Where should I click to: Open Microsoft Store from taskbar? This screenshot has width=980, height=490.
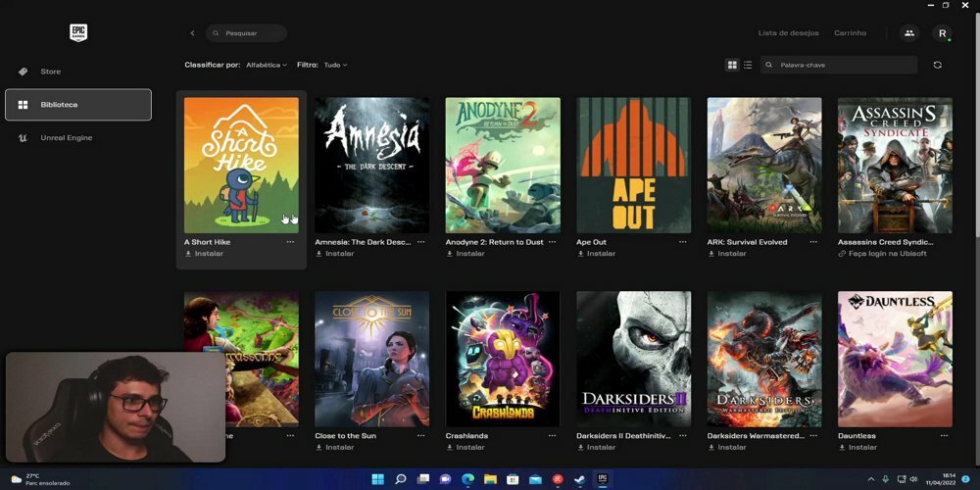513,479
